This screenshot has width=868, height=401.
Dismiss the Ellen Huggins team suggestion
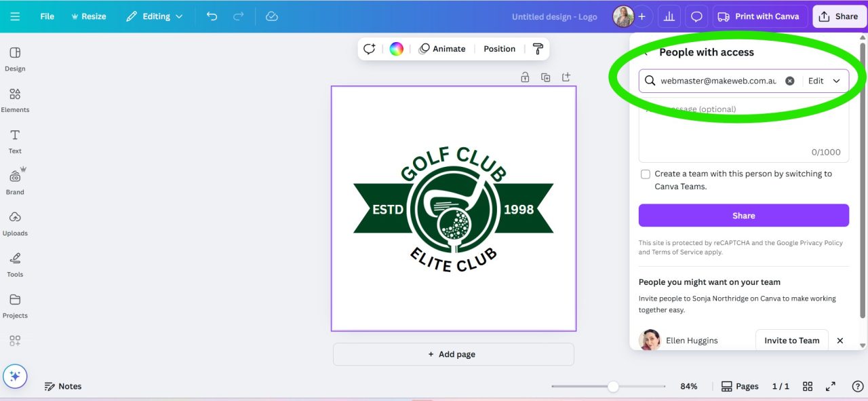tap(840, 340)
